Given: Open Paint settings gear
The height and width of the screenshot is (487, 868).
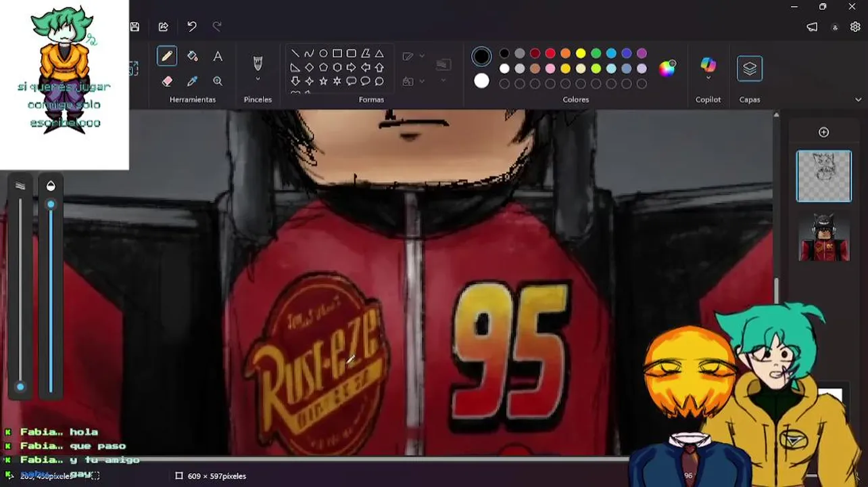Looking at the screenshot, I should click(x=855, y=27).
